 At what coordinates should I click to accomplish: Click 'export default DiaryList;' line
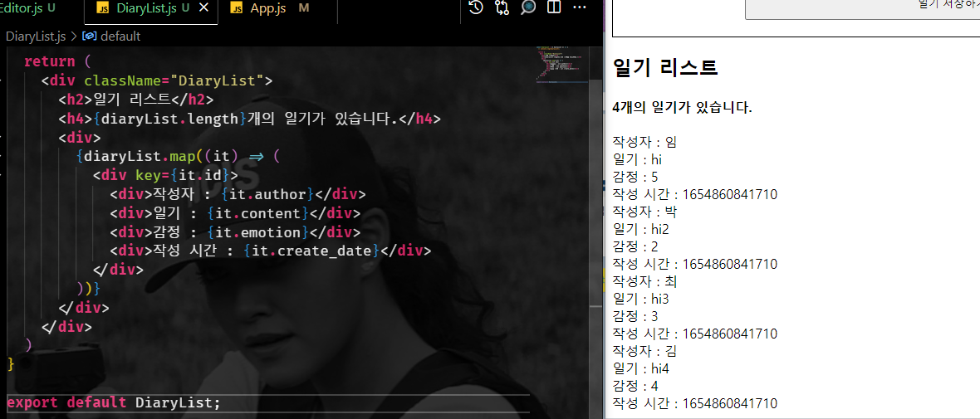coord(114,402)
